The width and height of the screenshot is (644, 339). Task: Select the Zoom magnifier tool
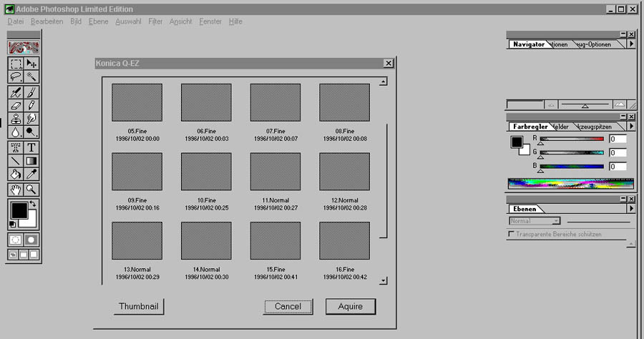[x=31, y=190]
